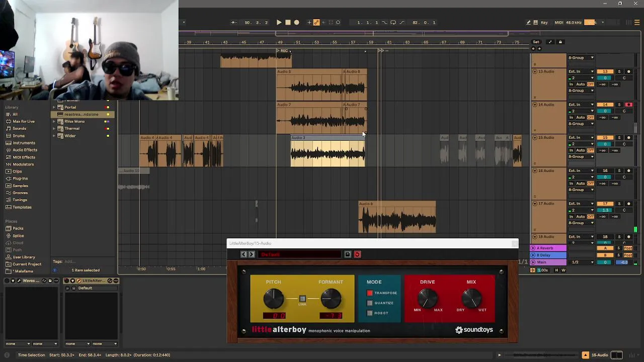This screenshot has width=644, height=362.
Task: Collapse the 16 Audio track
Action: pyautogui.click(x=534, y=170)
